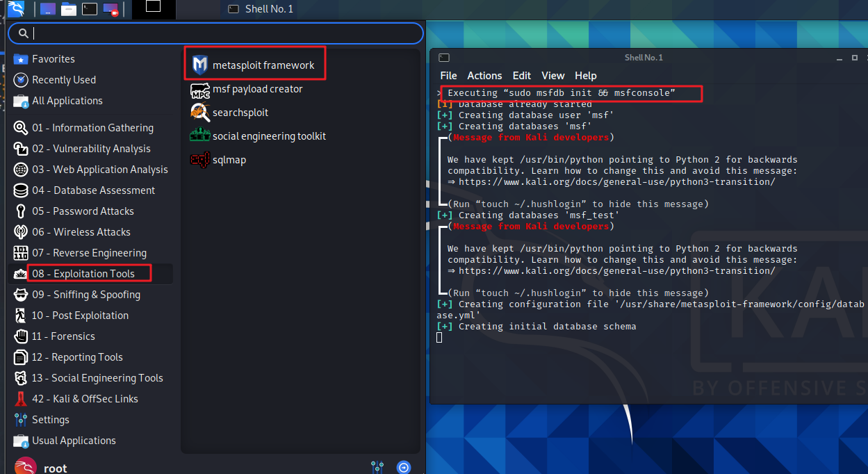
Task: Select the workspace switcher box in panel
Action: 153,9
